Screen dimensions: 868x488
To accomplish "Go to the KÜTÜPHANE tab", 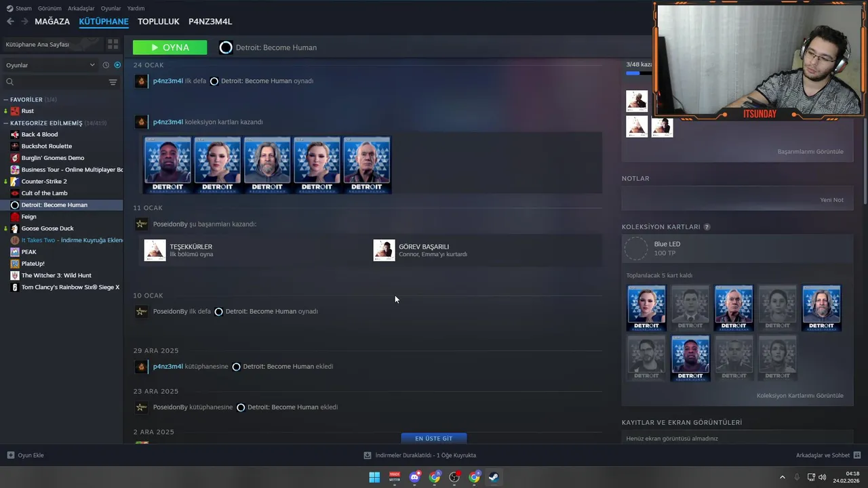I will coord(104,22).
